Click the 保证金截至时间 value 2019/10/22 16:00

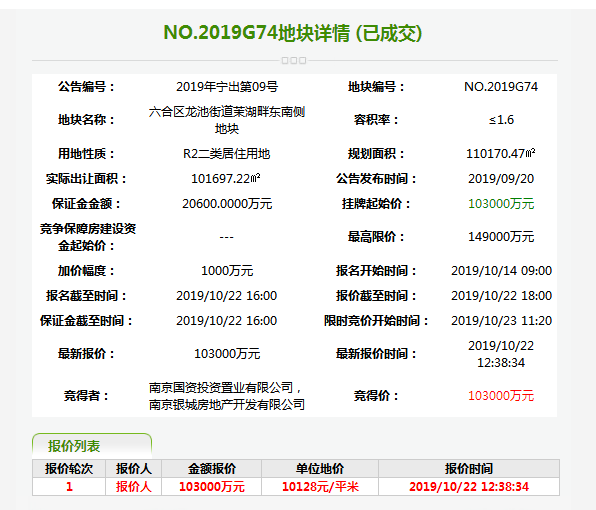[x=227, y=321]
